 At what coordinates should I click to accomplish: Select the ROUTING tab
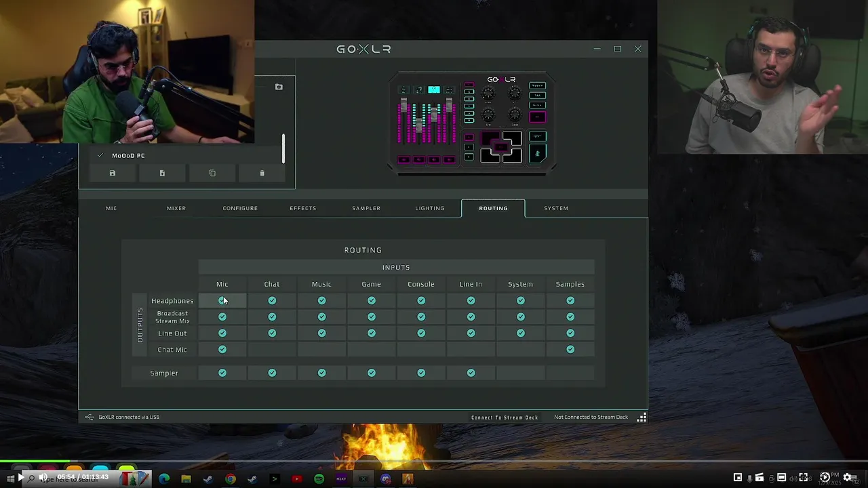pyautogui.click(x=493, y=208)
